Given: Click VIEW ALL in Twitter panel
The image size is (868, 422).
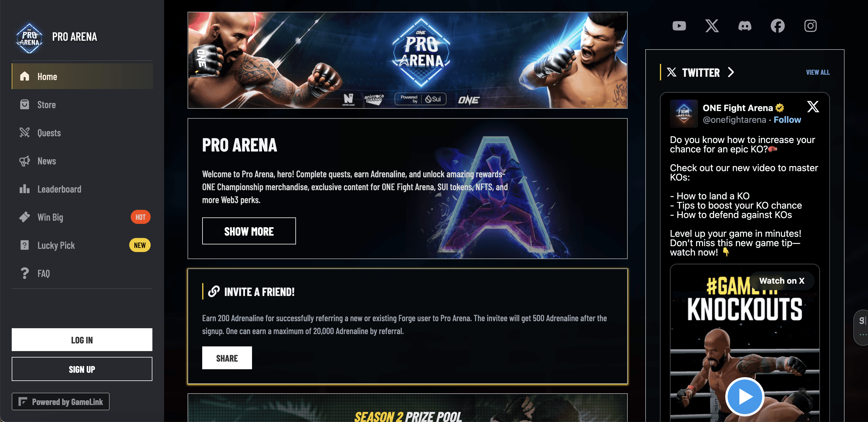Looking at the screenshot, I should point(818,72).
